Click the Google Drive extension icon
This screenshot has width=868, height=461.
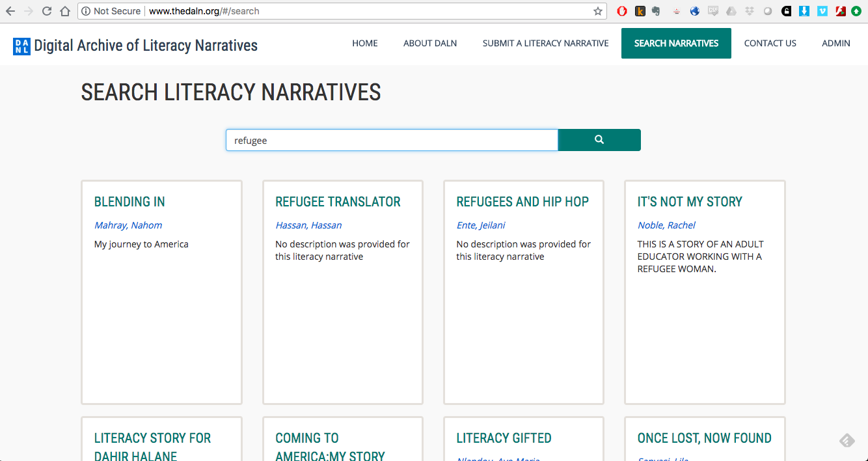[731, 11]
